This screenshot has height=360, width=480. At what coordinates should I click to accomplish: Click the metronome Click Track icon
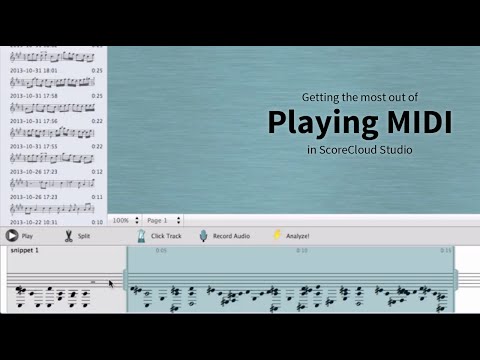pyautogui.click(x=141, y=236)
